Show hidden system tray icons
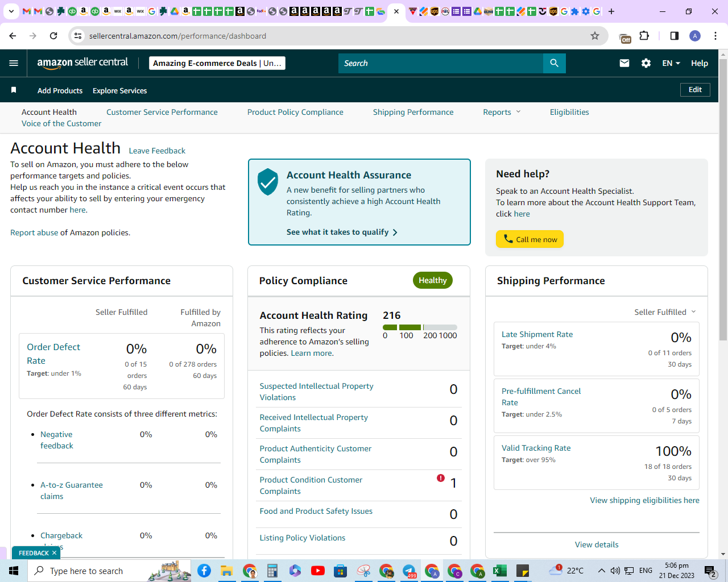 (601, 571)
